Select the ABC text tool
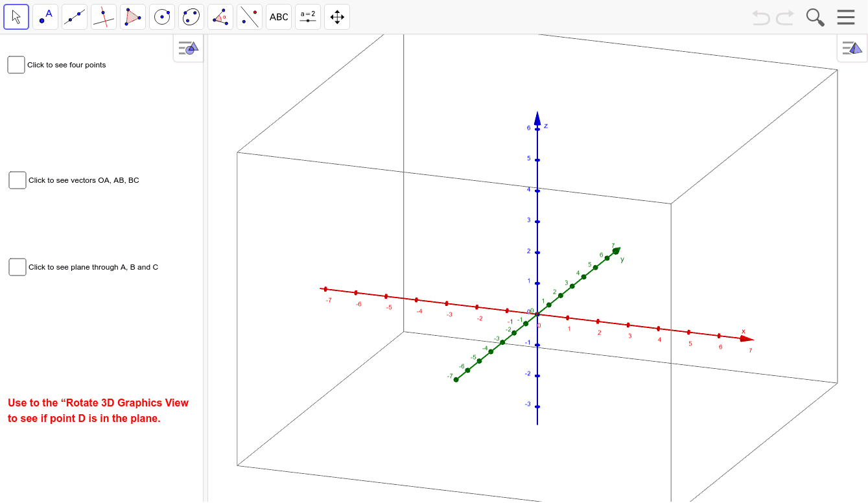The height and width of the screenshot is (503, 868). [x=278, y=17]
